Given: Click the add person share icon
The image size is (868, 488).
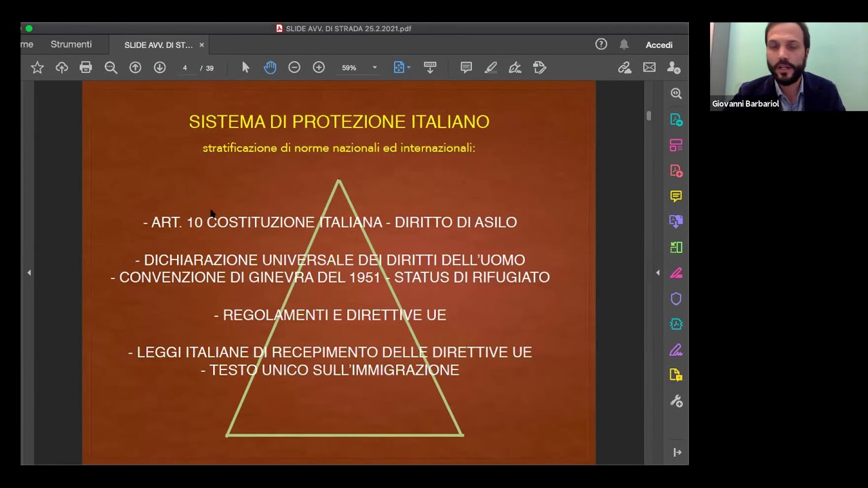Looking at the screenshot, I should click(x=673, y=68).
